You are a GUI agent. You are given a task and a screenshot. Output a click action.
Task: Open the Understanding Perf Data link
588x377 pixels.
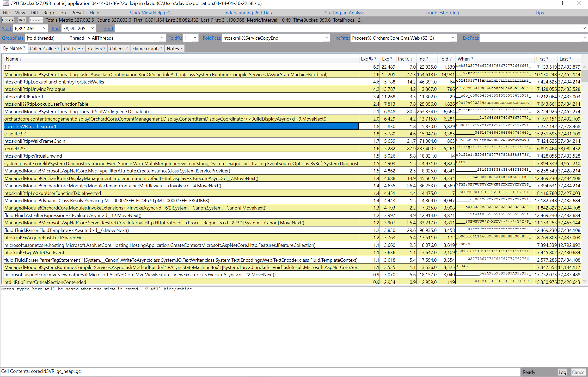coord(248,13)
